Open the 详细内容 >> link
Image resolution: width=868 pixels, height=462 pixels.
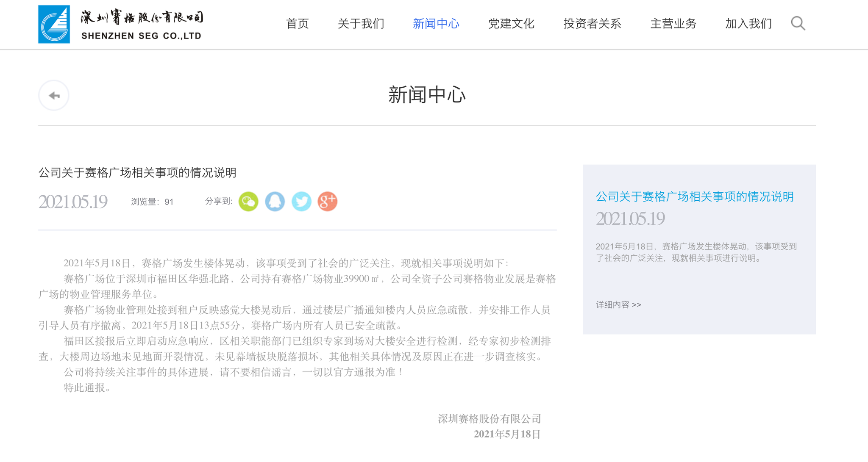click(x=618, y=304)
